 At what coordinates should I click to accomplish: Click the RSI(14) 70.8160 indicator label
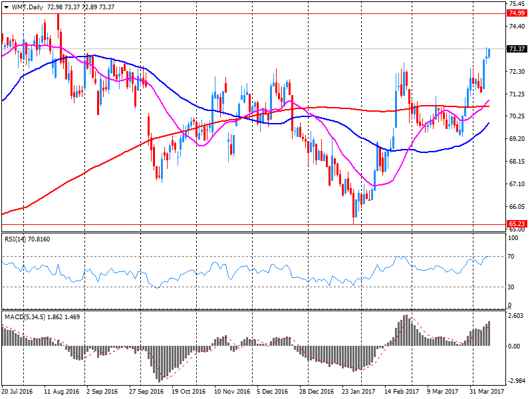point(27,239)
